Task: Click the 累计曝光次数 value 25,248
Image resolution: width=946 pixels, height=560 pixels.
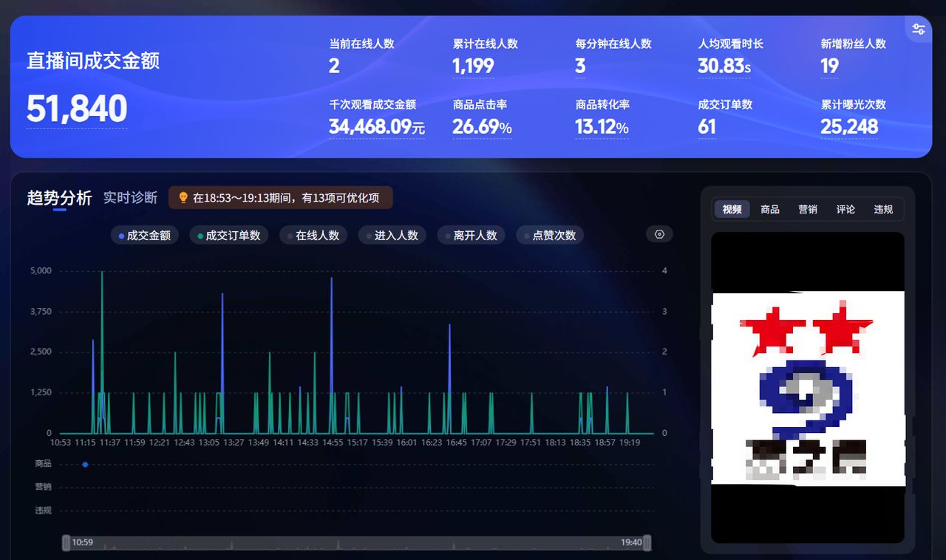Action: coord(849,127)
